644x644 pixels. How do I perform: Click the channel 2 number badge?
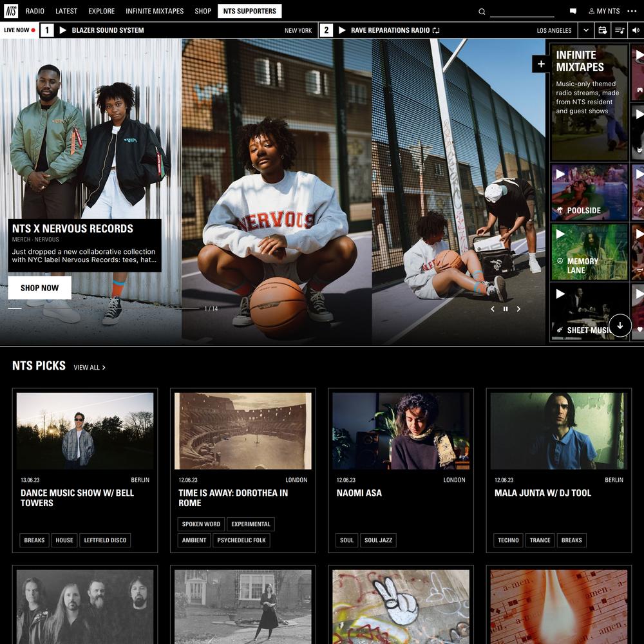[x=326, y=30]
